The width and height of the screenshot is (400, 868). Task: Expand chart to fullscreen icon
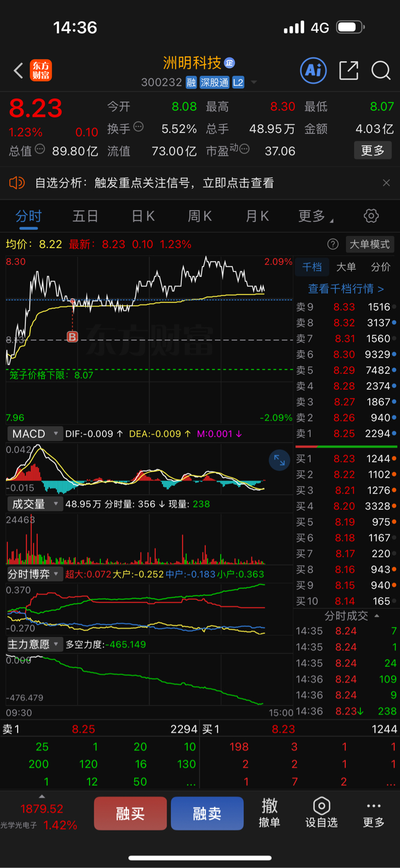[x=280, y=460]
